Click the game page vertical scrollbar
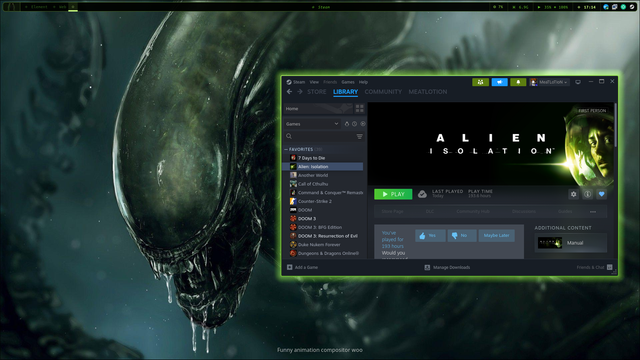The height and width of the screenshot is (360, 640). (615, 126)
